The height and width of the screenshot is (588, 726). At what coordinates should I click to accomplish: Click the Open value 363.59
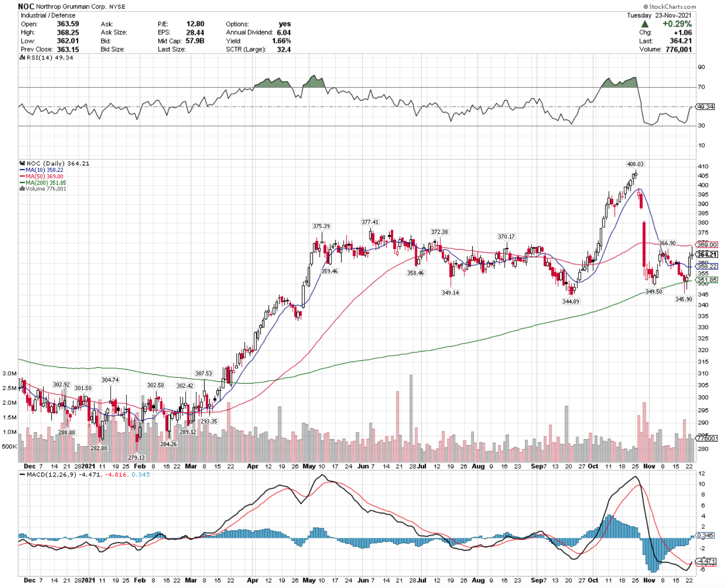point(68,24)
